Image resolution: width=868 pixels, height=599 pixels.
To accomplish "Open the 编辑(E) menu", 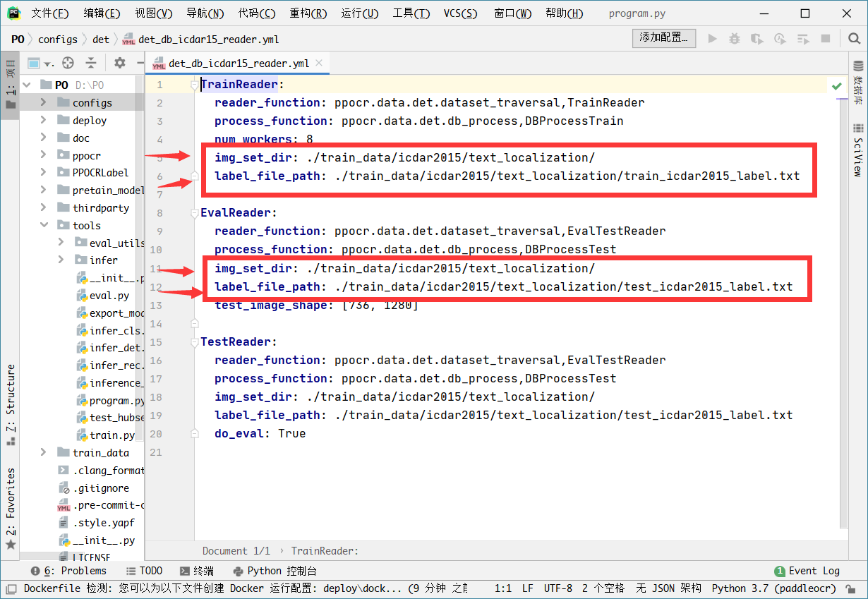I will point(102,13).
